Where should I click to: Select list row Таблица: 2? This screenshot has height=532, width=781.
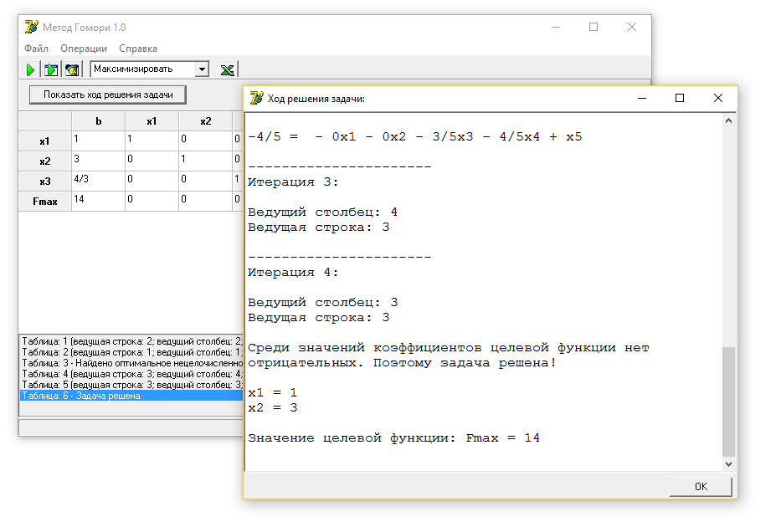tap(131, 352)
